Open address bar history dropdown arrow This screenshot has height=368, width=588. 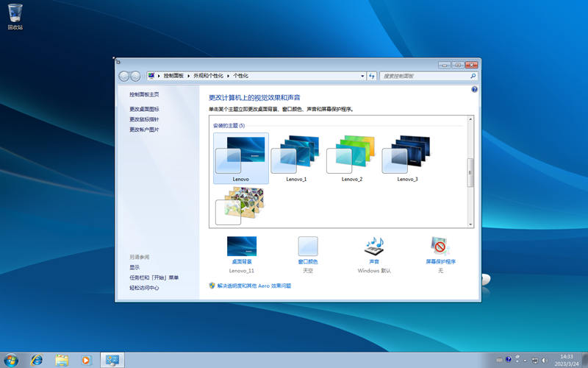click(362, 76)
